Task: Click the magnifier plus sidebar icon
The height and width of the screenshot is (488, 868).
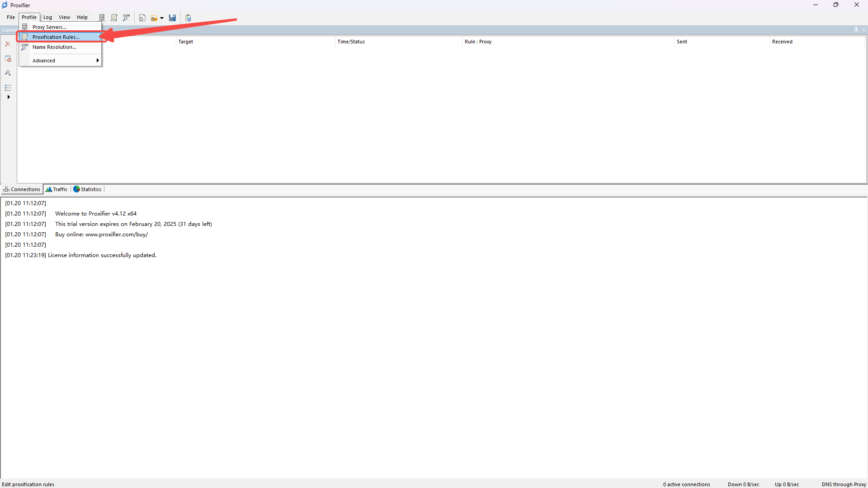Action: click(8, 73)
